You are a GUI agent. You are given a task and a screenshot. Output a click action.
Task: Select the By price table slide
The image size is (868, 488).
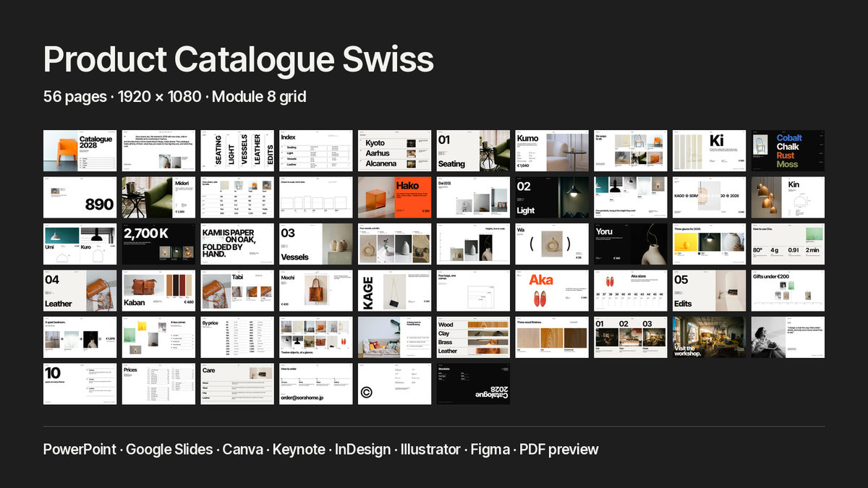click(x=237, y=337)
